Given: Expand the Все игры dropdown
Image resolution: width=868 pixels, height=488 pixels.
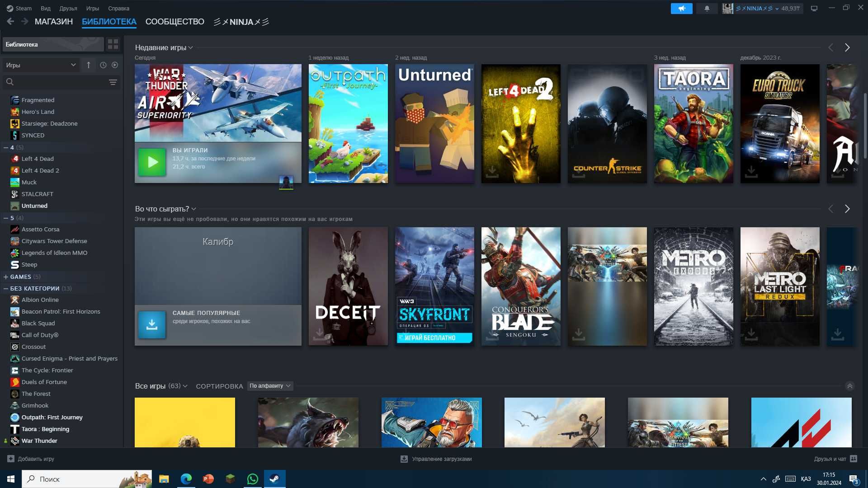Looking at the screenshot, I should pos(161,386).
